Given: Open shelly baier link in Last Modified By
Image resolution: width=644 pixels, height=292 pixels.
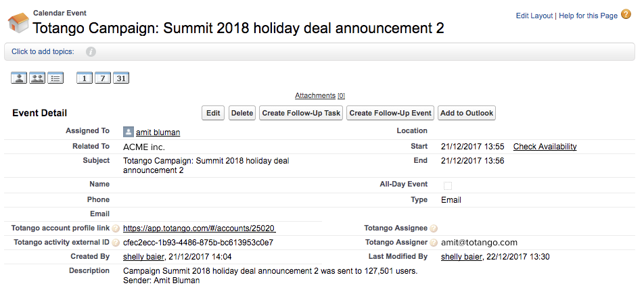Looking at the screenshot, I should pos(461,257).
